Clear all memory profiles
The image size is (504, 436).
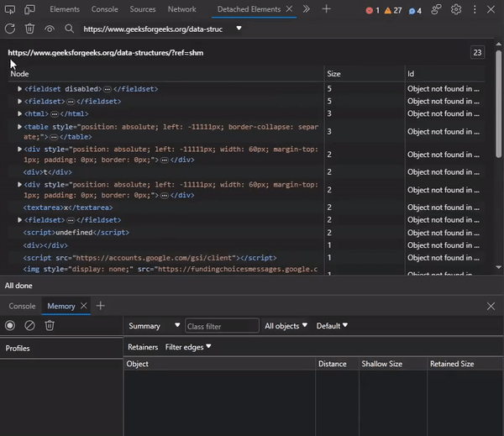pyautogui.click(x=29, y=325)
